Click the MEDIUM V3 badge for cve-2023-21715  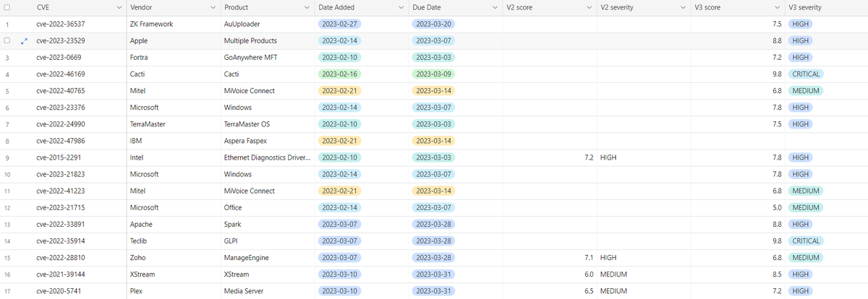(x=805, y=207)
